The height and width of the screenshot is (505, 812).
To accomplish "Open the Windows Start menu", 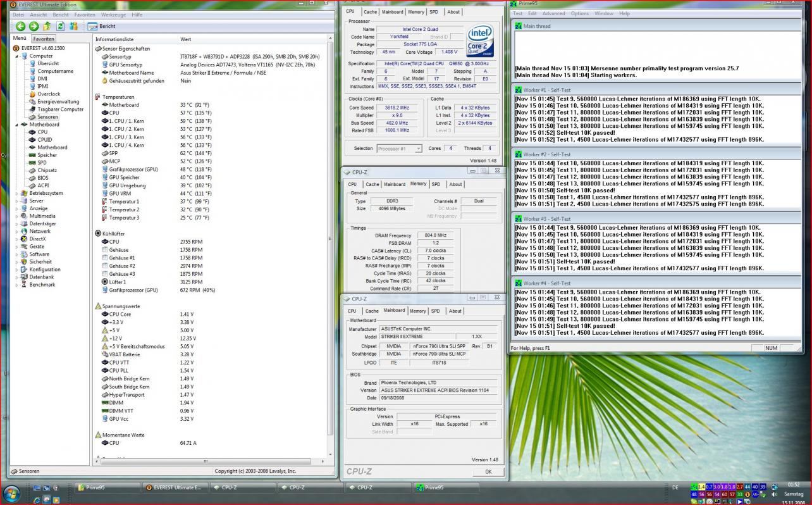I will [13, 493].
